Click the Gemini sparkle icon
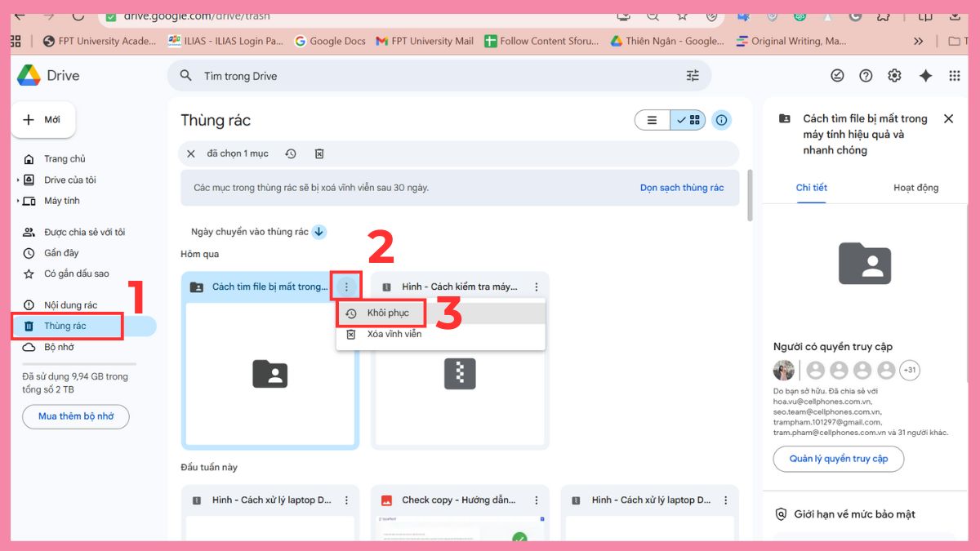The image size is (980, 551). [925, 76]
